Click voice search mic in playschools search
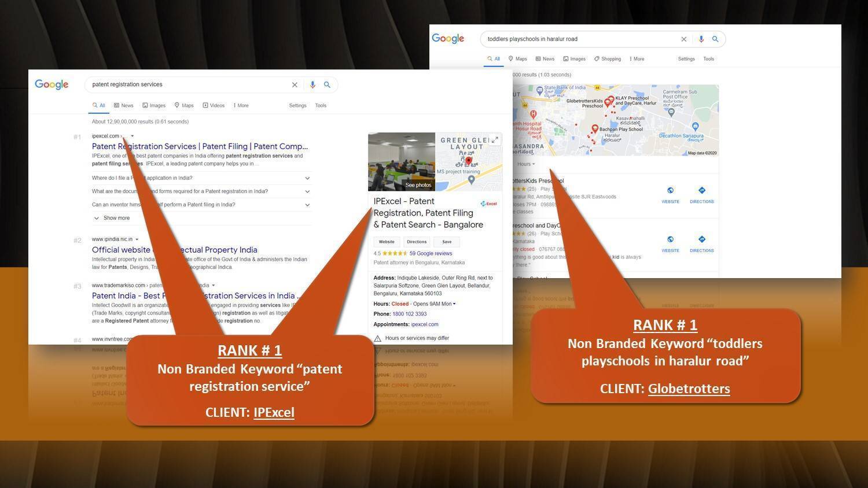The height and width of the screenshot is (488, 868). click(701, 39)
